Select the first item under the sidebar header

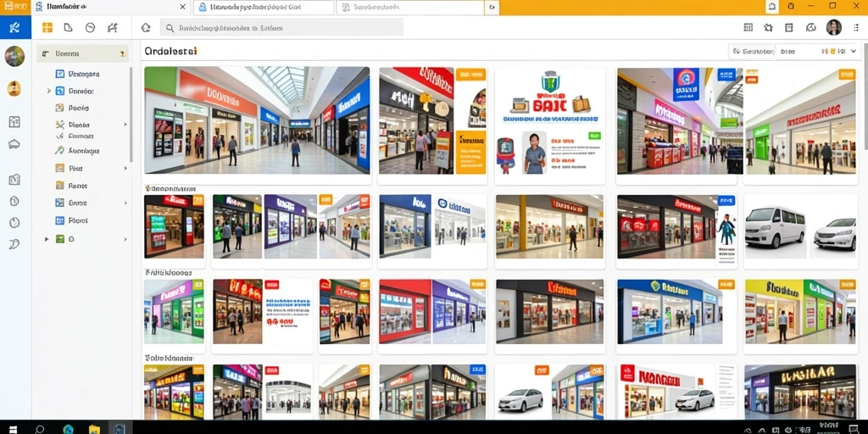coord(83,74)
